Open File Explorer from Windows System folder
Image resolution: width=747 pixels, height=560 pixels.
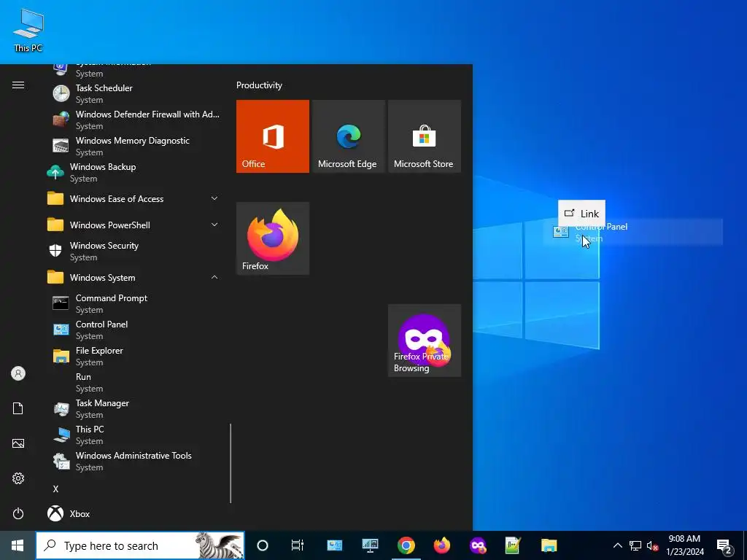[x=134, y=356]
